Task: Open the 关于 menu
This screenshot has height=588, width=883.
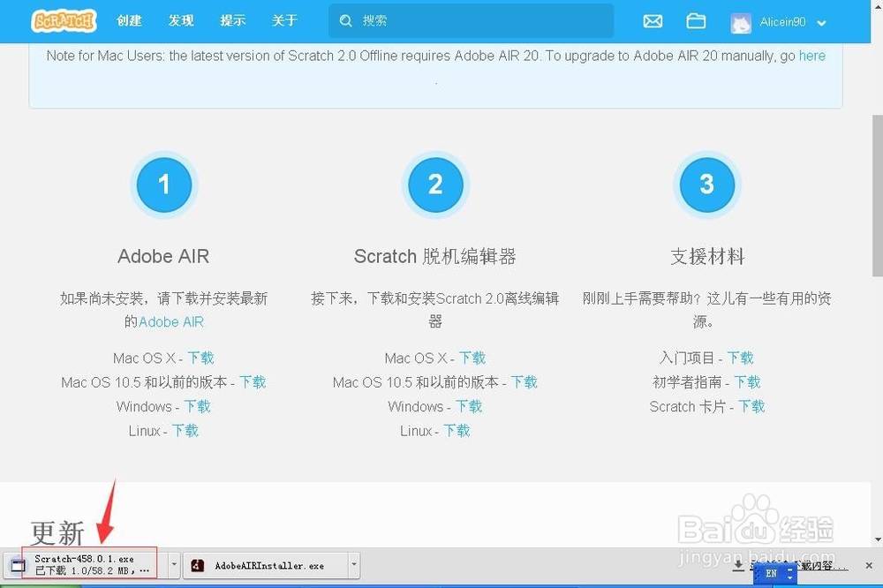Action: [x=284, y=21]
